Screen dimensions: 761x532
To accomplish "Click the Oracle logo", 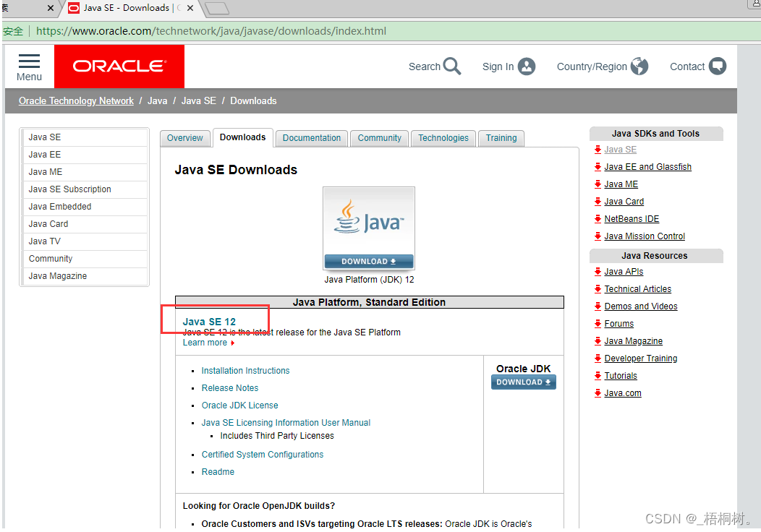I will point(119,66).
